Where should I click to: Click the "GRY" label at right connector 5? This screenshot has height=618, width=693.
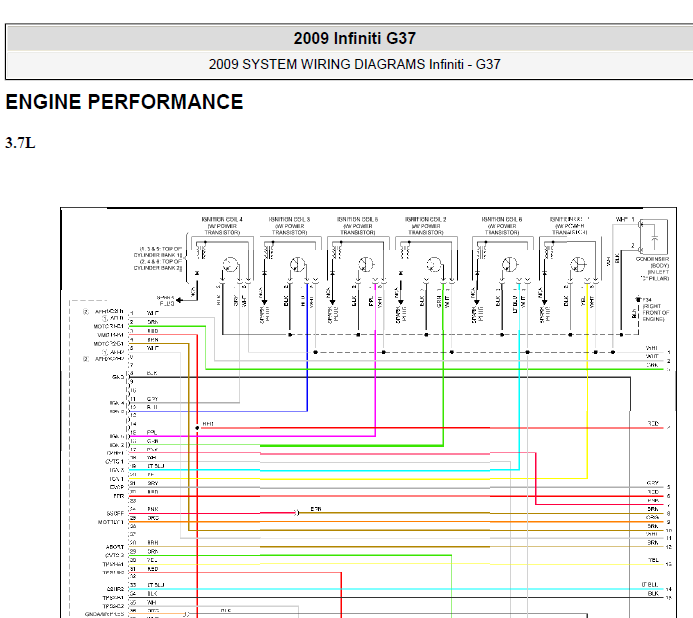coord(653,483)
